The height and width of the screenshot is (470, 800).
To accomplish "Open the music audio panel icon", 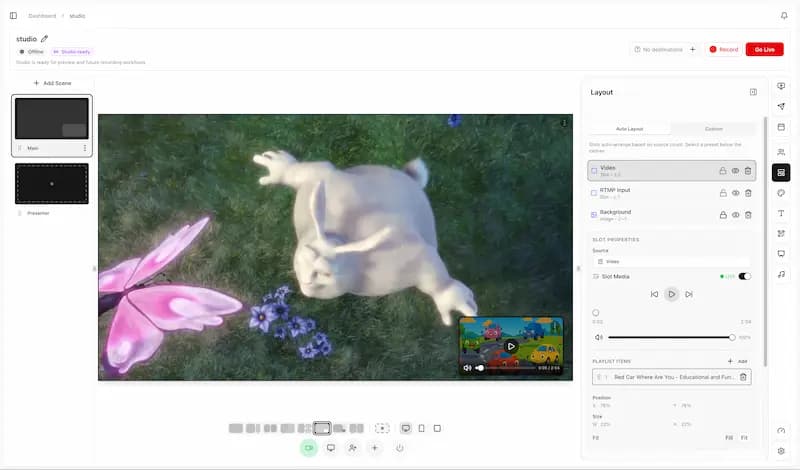I will (x=781, y=274).
